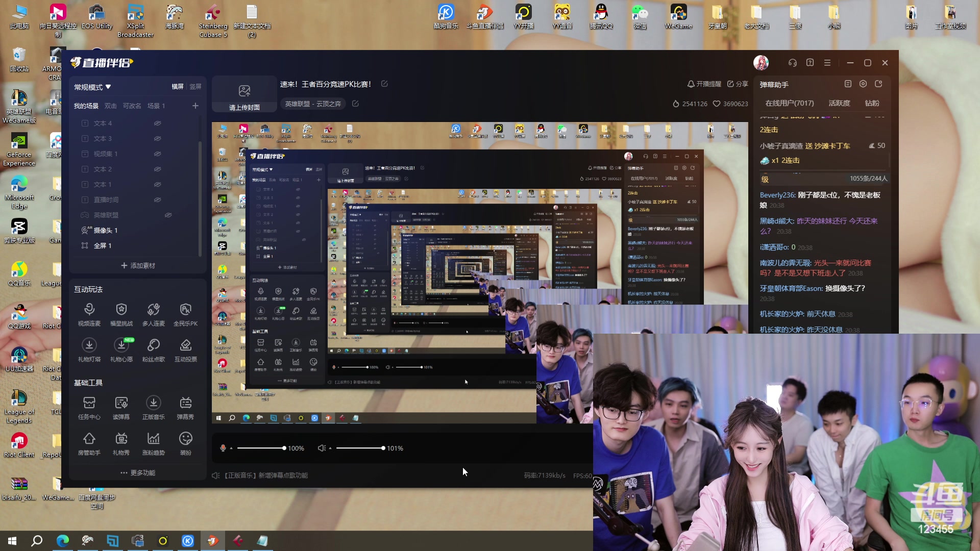Click the edit icon beside stream title
The height and width of the screenshot is (551, 980).
click(x=384, y=84)
